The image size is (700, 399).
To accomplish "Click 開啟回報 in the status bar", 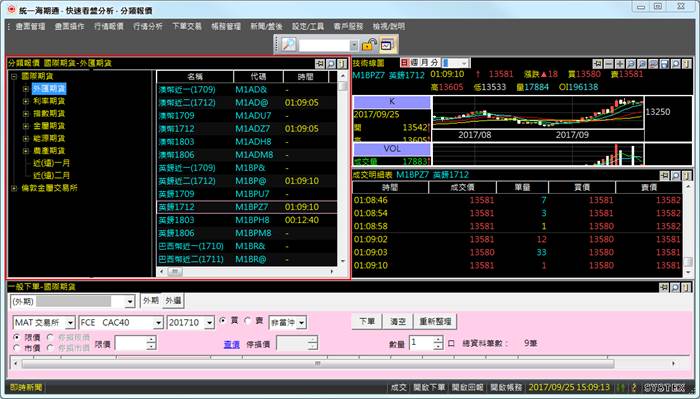I will (x=467, y=387).
